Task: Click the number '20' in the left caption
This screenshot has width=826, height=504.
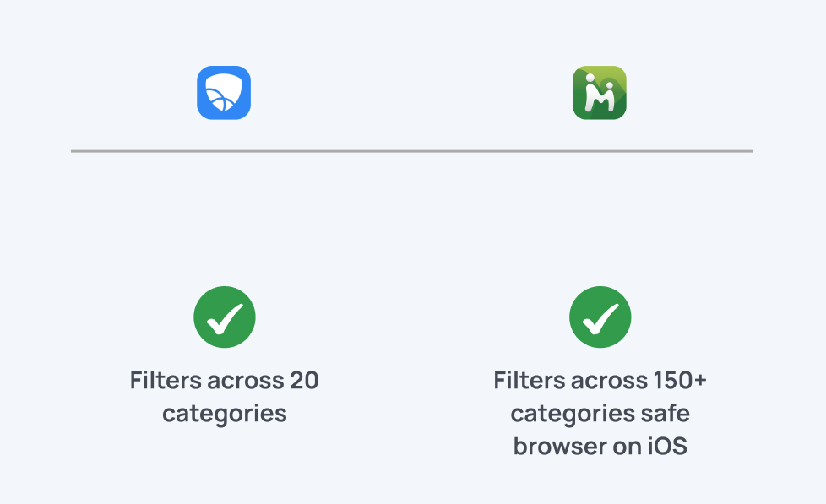Action: click(x=304, y=381)
